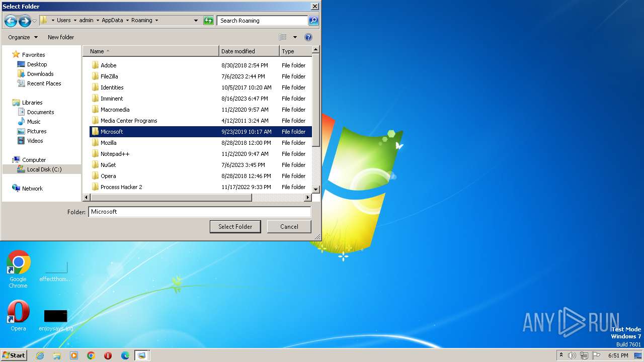Launch Chrome from the taskbar

(x=91, y=355)
